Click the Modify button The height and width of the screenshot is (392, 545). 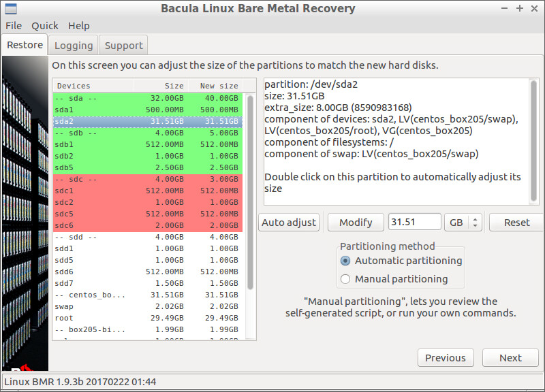[356, 223]
